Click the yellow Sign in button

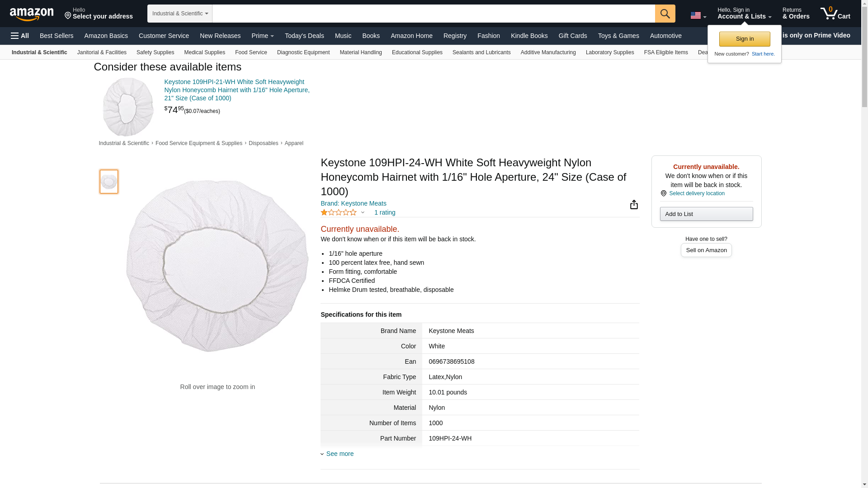point(745,39)
